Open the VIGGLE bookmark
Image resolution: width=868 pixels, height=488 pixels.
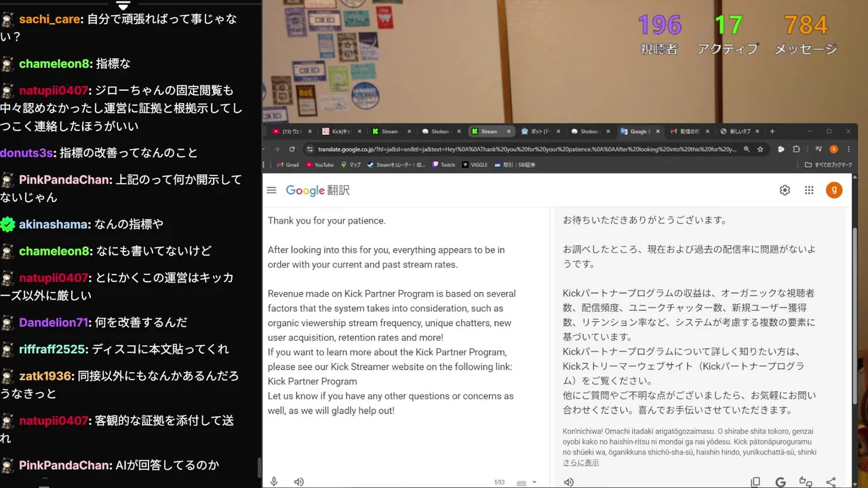[475, 165]
